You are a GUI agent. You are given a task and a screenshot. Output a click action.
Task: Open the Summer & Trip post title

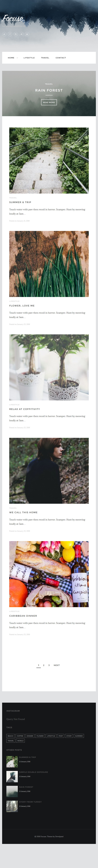coord(20,202)
